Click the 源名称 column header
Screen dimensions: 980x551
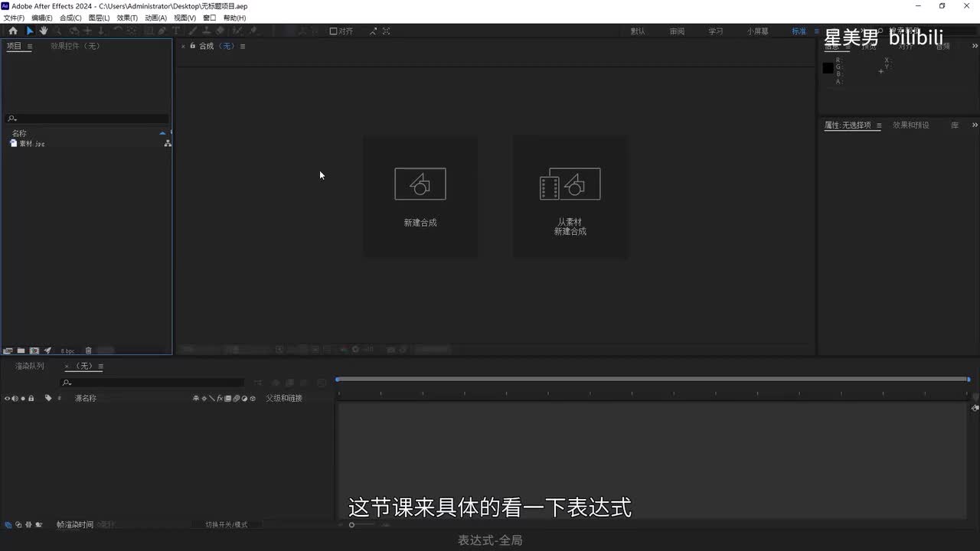pyautogui.click(x=86, y=398)
